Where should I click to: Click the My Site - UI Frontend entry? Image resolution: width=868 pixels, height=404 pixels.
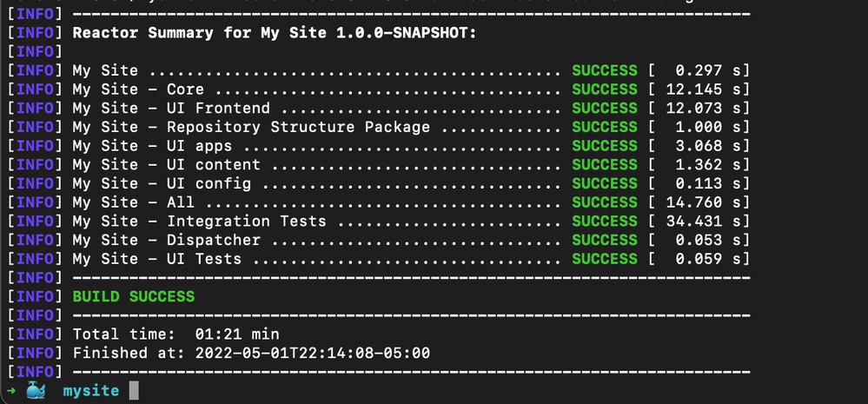[x=171, y=109]
